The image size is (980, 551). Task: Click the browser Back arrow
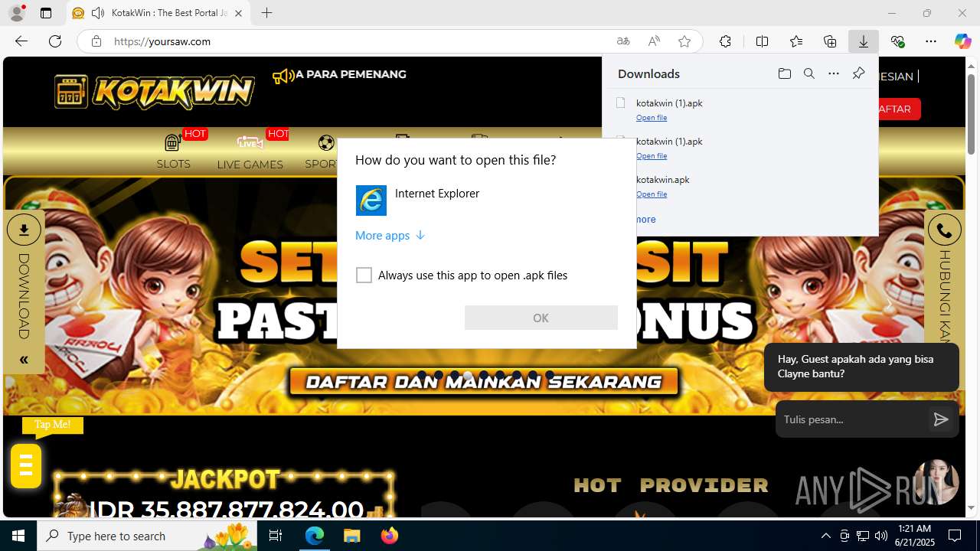(21, 41)
